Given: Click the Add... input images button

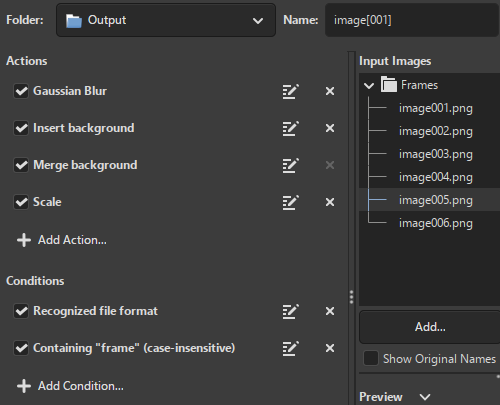Looking at the screenshot, I should (x=430, y=327).
